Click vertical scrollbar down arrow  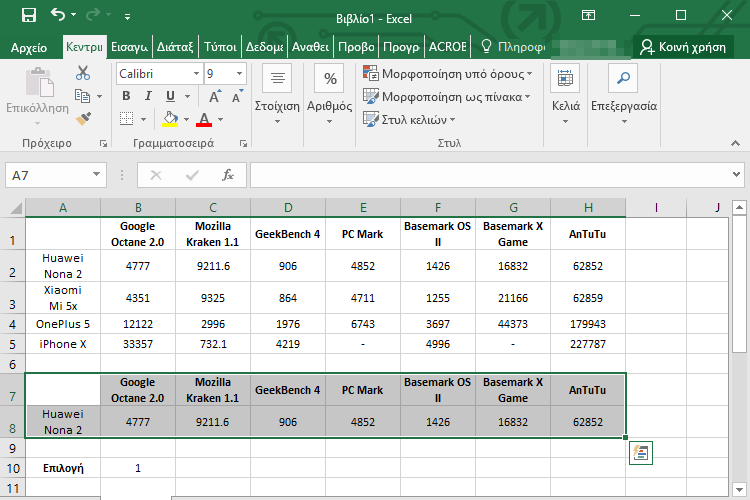(x=739, y=489)
